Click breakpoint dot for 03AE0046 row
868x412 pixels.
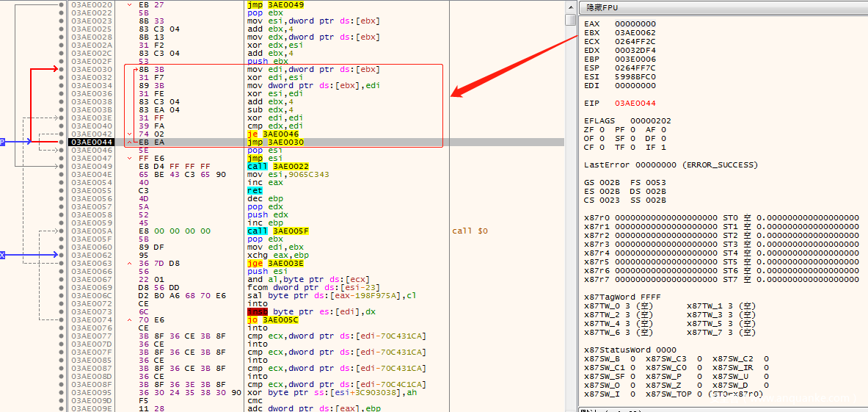(x=61, y=150)
